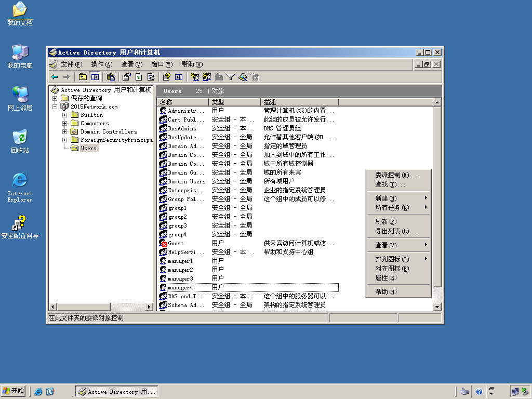Click the tree pane scroll right arrow

click(x=149, y=307)
